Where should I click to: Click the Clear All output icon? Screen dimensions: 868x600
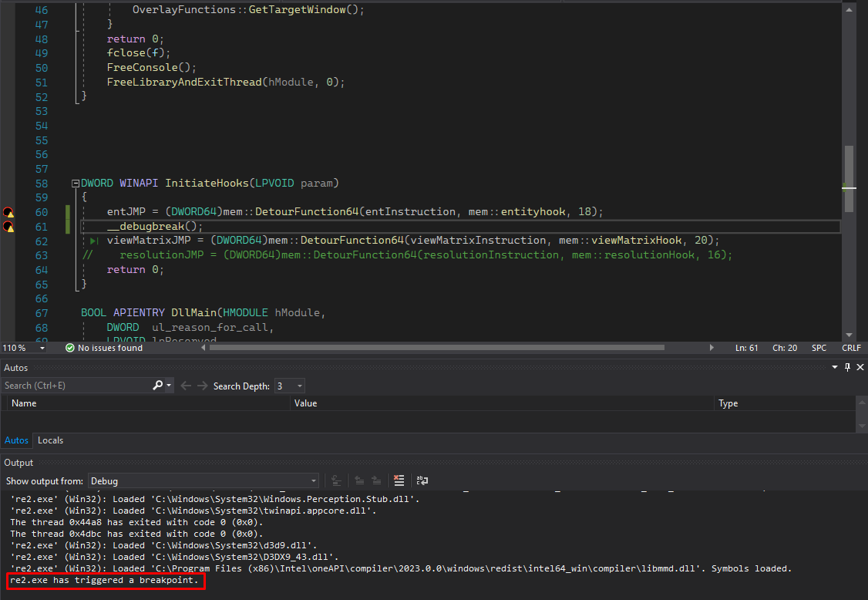click(399, 480)
